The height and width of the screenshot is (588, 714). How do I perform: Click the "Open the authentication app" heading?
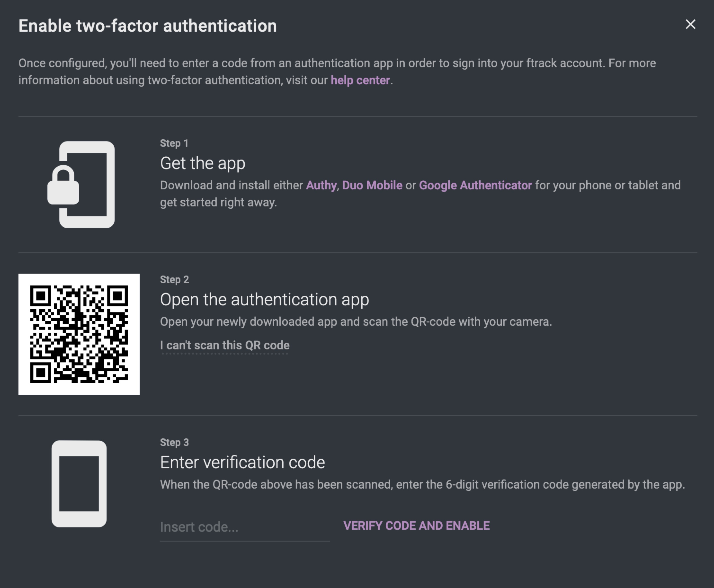(x=264, y=300)
